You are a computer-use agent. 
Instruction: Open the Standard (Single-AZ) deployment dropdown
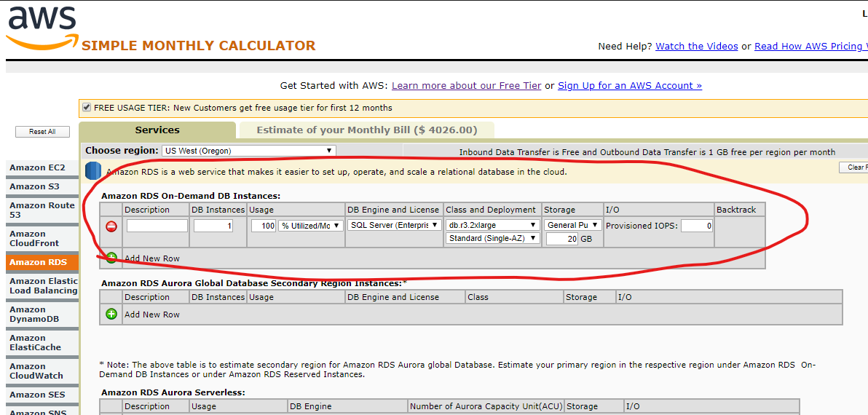[x=493, y=238]
